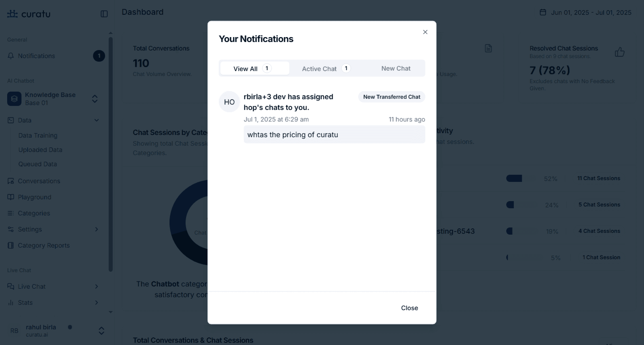Open the Categories page
The image size is (644, 345).
(34, 213)
